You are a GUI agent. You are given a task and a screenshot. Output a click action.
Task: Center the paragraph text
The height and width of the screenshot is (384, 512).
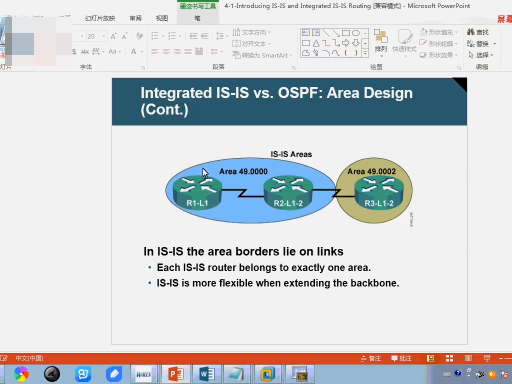tap(166, 51)
